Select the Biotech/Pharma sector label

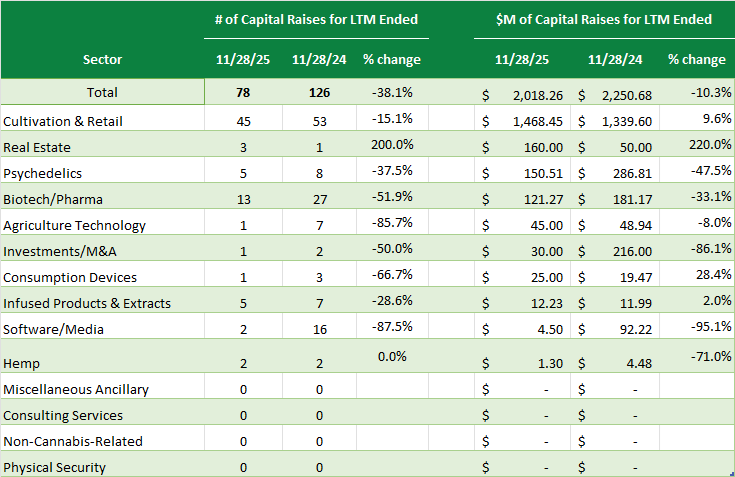53,198
